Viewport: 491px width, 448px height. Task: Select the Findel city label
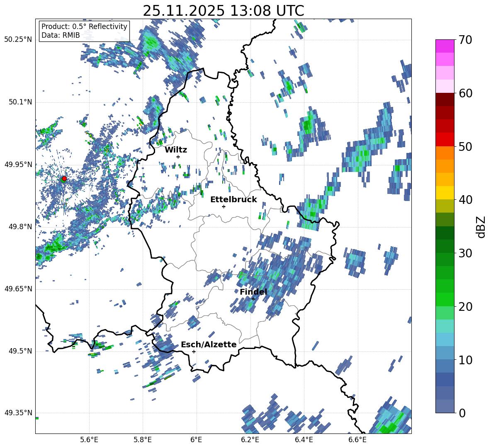coord(253,292)
